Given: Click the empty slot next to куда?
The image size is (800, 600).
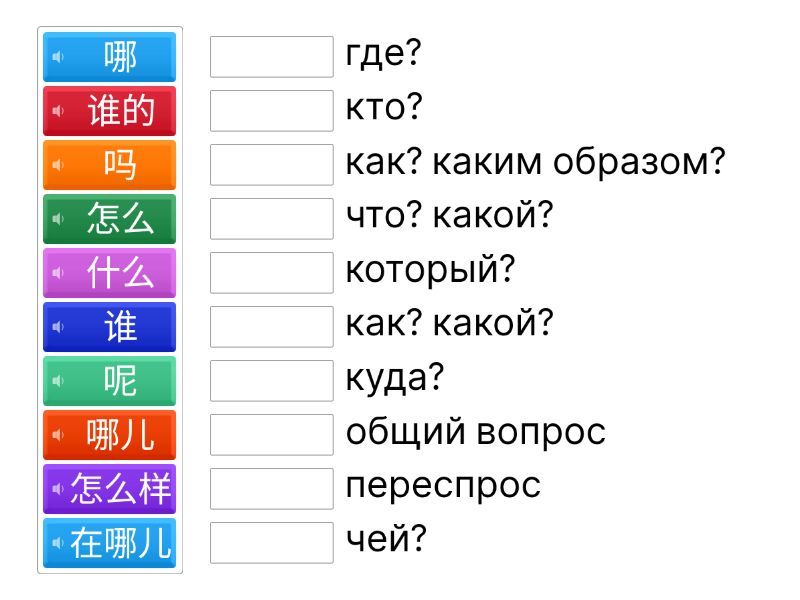Looking at the screenshot, I should click(271, 381).
